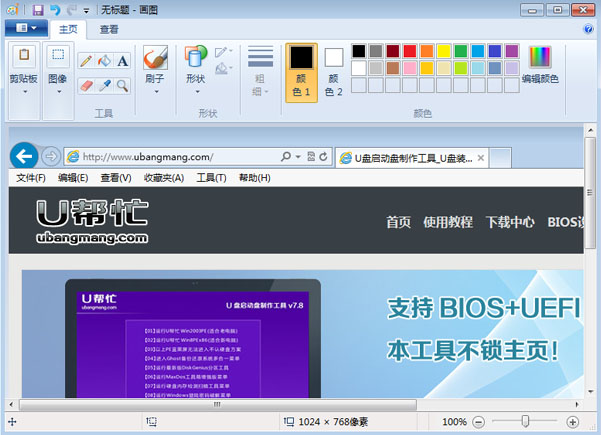
Task: Activate Color 2 selector button
Action: 333,73
